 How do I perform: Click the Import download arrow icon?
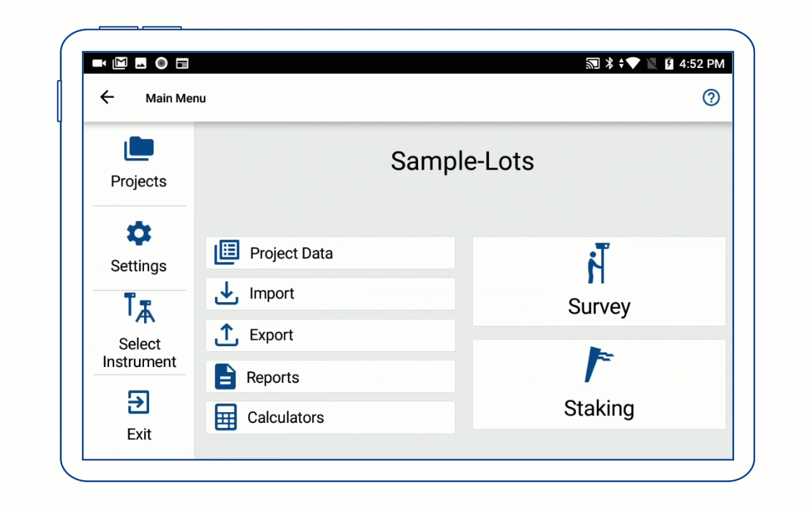226,293
